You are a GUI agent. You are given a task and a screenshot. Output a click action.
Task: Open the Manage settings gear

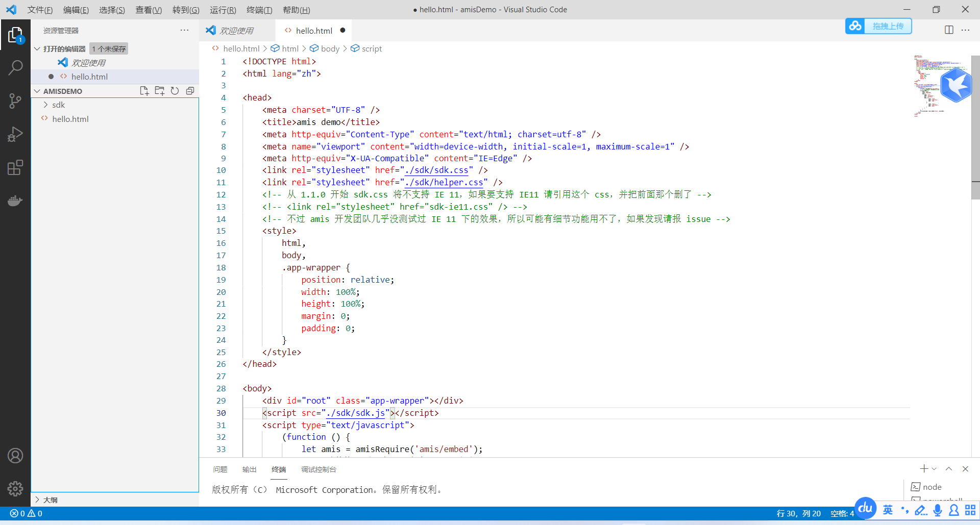[15, 489]
